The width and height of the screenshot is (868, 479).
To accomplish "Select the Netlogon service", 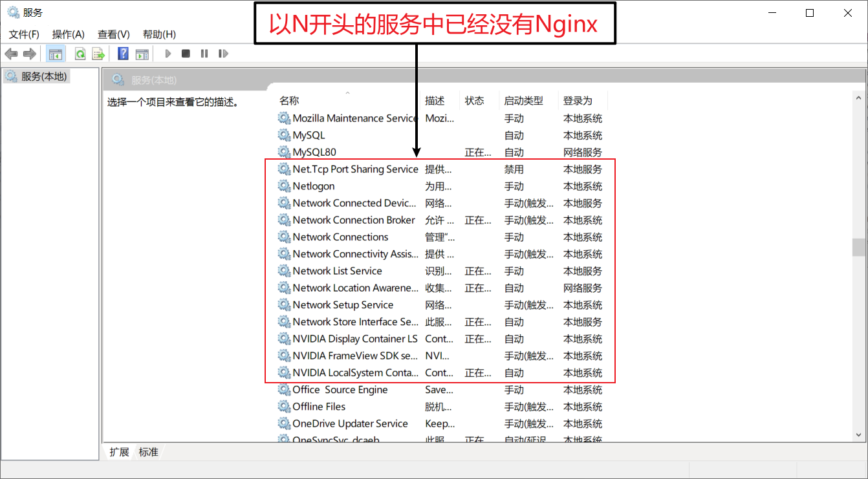I will click(311, 186).
